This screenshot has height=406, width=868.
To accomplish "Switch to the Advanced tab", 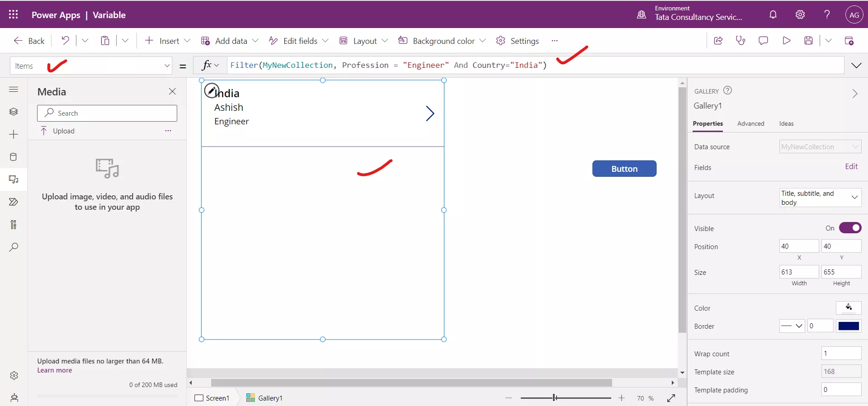I will pos(750,124).
